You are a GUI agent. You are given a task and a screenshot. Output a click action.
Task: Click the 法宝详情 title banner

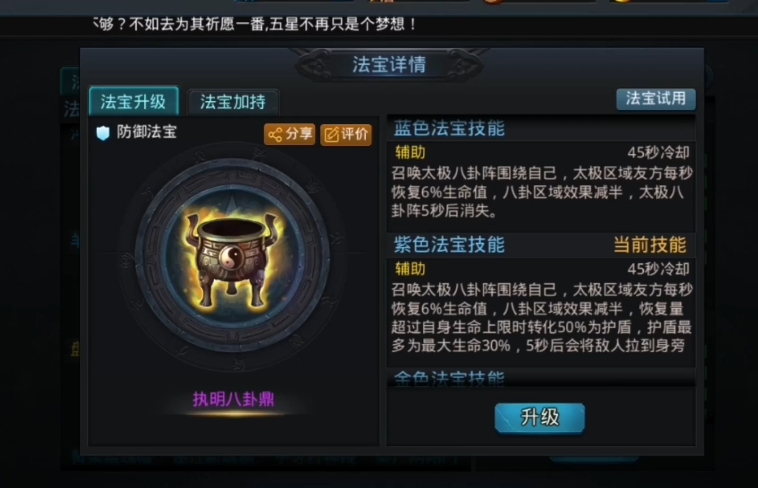(389, 65)
